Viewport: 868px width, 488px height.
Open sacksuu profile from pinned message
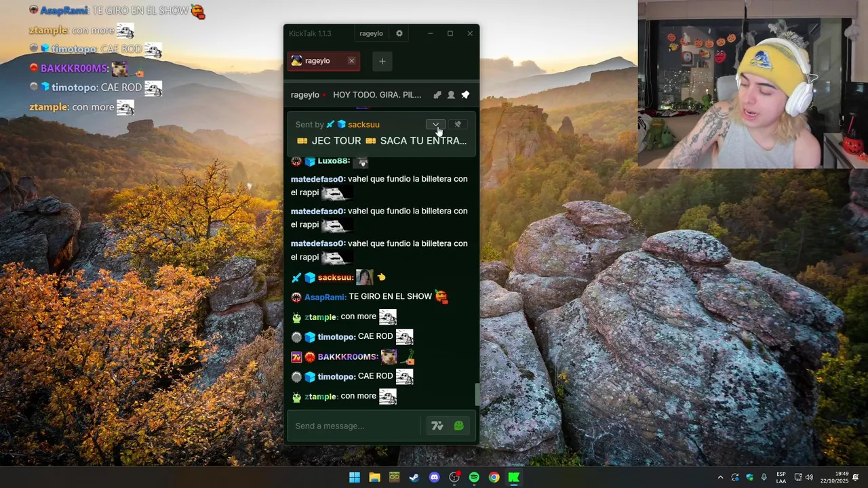point(363,125)
